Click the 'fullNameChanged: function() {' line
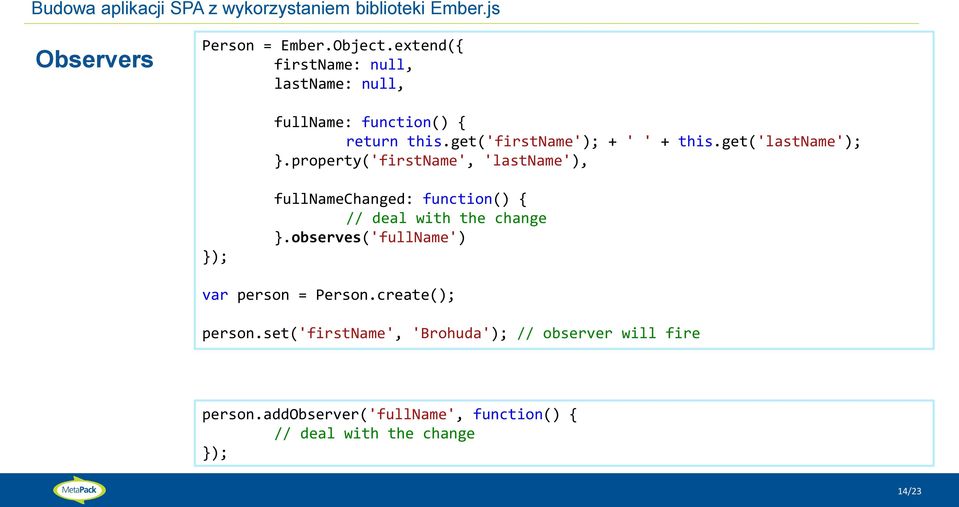The height and width of the screenshot is (507, 959). pos(400,199)
